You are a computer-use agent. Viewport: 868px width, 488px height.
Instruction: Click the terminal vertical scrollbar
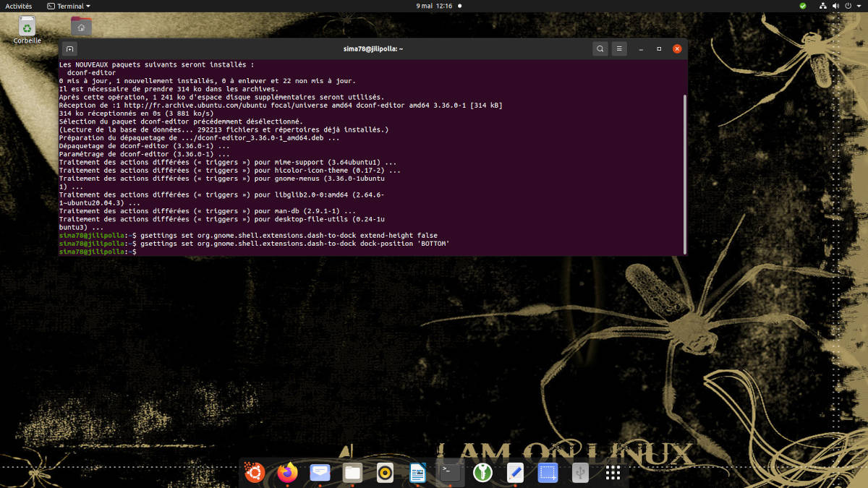tap(684, 174)
